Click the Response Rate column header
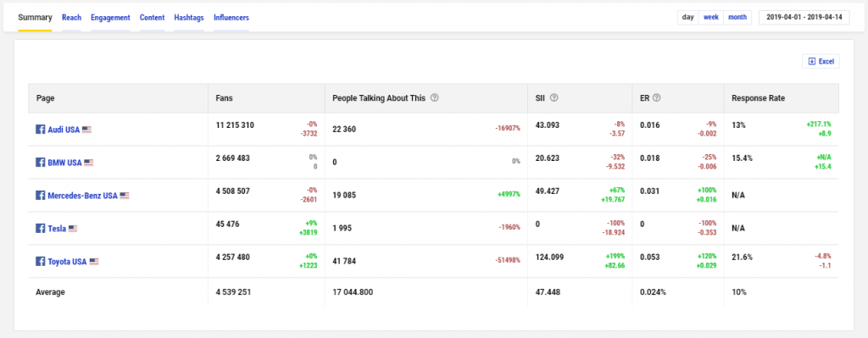 click(x=759, y=98)
